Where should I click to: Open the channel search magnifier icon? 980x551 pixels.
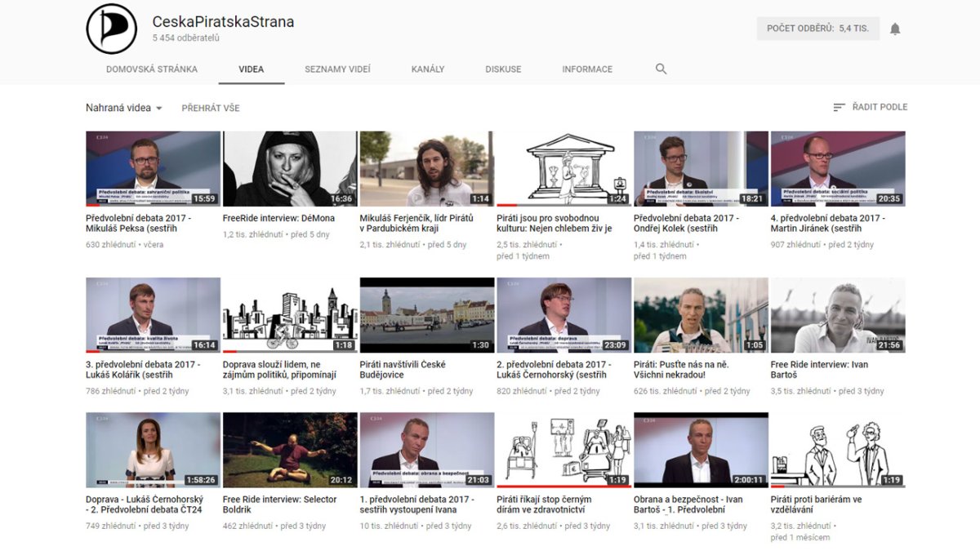pyautogui.click(x=661, y=69)
